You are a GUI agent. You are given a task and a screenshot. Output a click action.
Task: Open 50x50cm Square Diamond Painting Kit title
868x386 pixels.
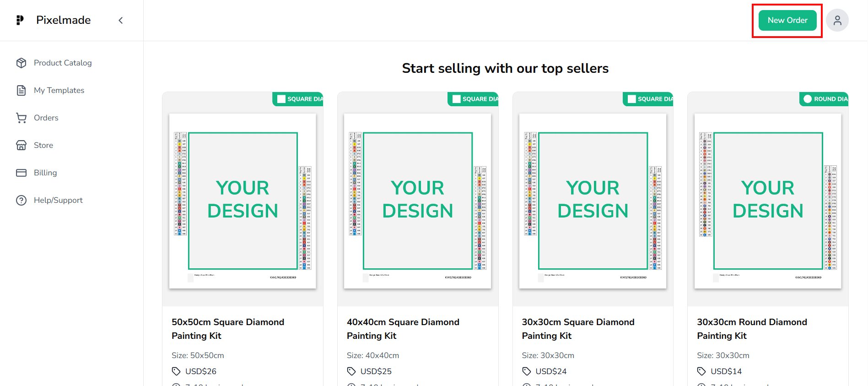[228, 329]
